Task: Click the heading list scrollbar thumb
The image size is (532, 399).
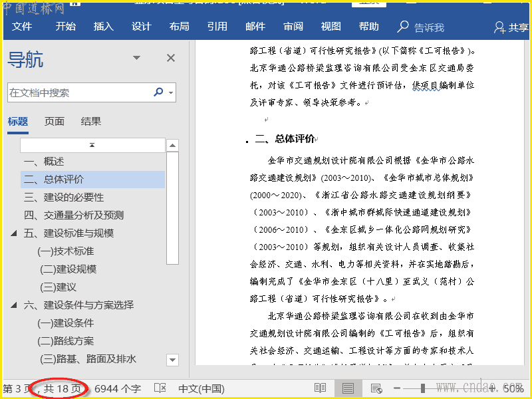Action: [x=173, y=208]
